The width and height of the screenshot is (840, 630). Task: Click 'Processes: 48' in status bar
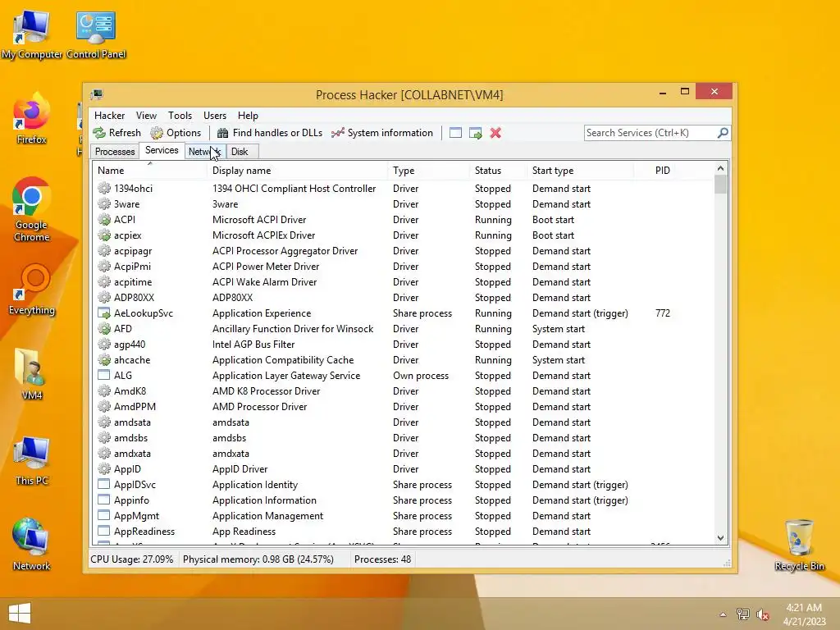pos(382,559)
